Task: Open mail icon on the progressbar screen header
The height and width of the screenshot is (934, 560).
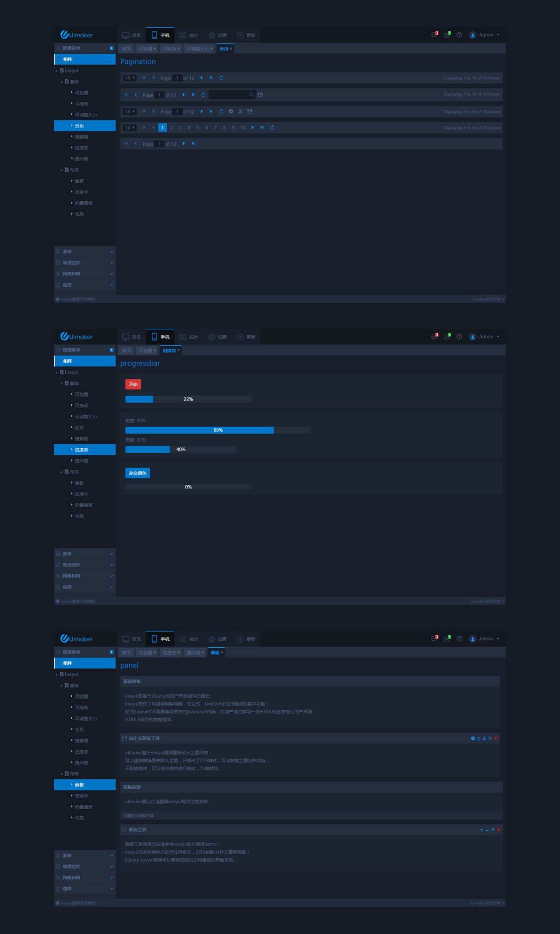Action: point(447,337)
